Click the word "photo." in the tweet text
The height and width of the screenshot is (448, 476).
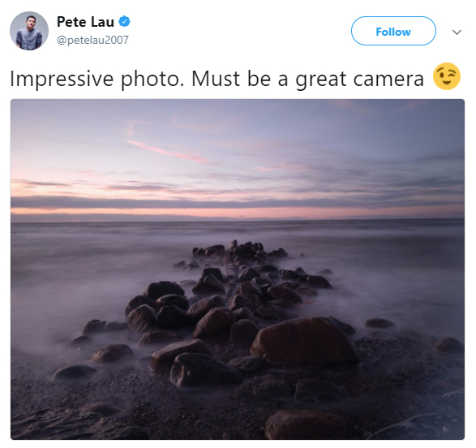coord(152,80)
